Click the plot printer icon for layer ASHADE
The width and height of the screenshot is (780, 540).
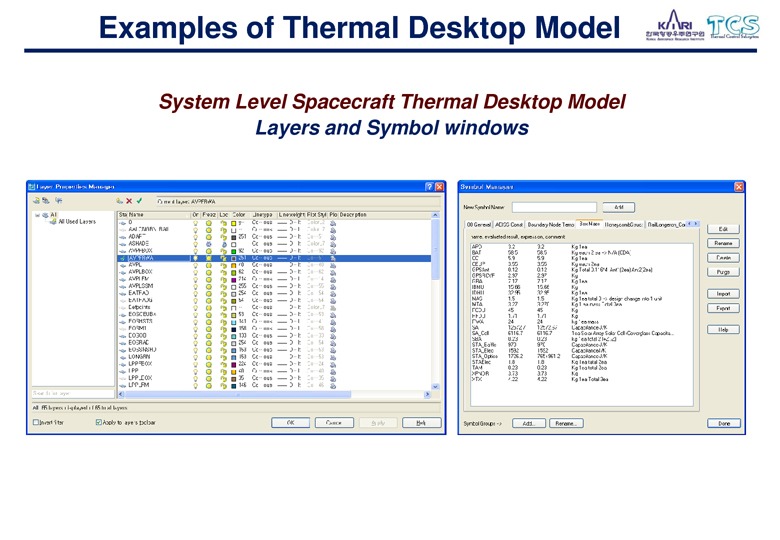click(x=333, y=244)
